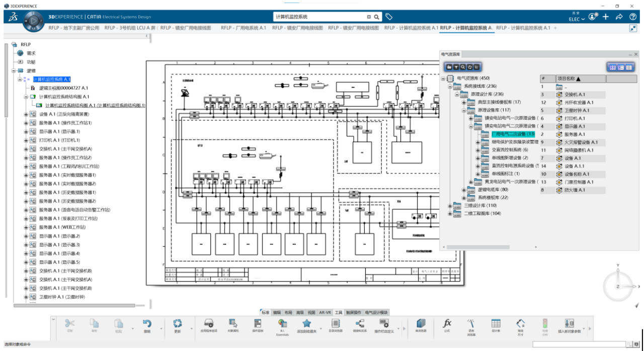Expand the 逻辑电缆库 (80) node
Viewport: 644px width, 351px height.
[x=464, y=190]
